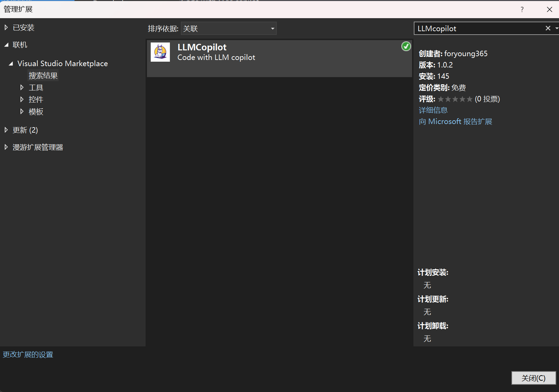Click the version text 1.0.2
The image size is (559, 392).
coord(445,65)
